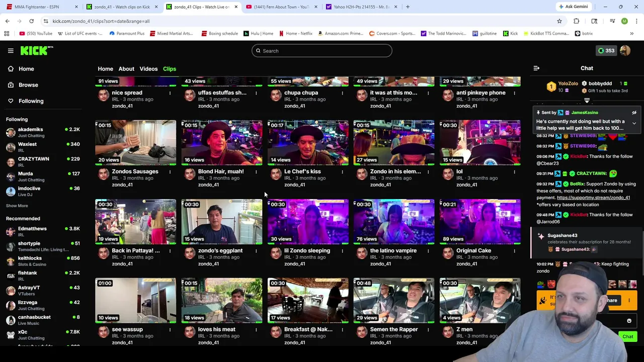Viewport: 644px width, 362px height.
Task: Open options for 'Zondos Sausages' clip
Action: (170, 172)
